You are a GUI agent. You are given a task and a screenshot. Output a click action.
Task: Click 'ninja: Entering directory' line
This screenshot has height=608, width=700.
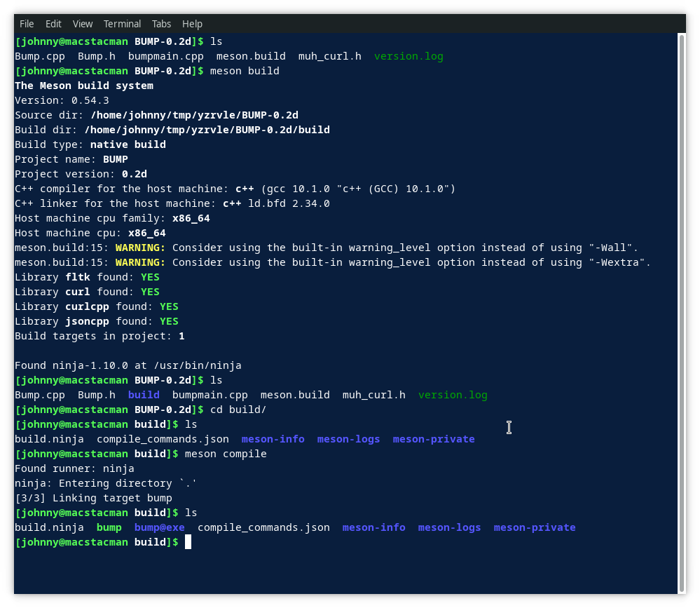click(106, 484)
